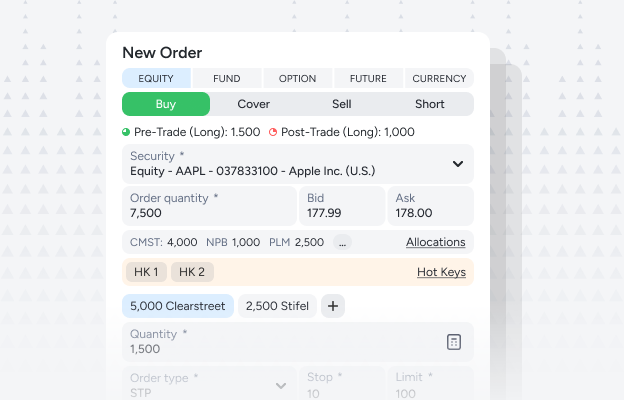
Task: Click the red Post-Trade pie indicator icon
Action: tap(273, 132)
